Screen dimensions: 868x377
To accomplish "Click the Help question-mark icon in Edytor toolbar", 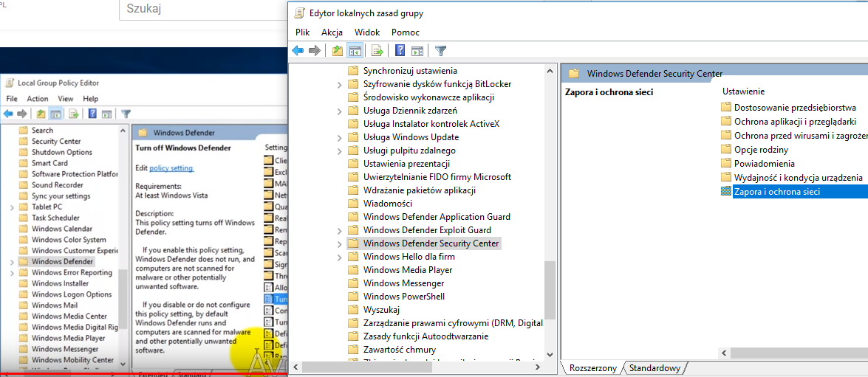I will pyautogui.click(x=400, y=51).
